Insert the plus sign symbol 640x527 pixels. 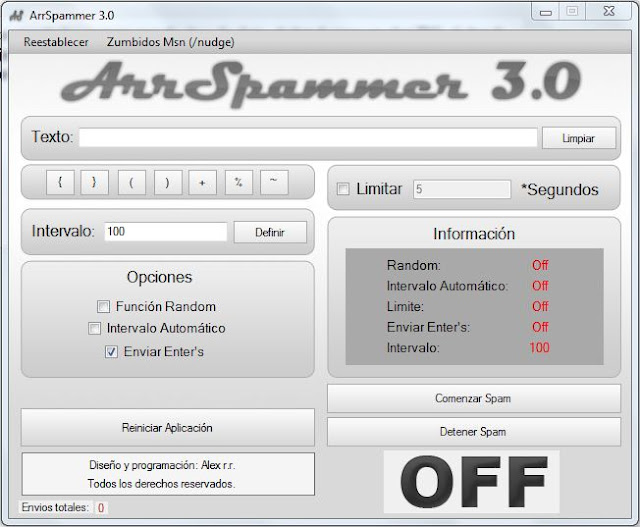202,182
